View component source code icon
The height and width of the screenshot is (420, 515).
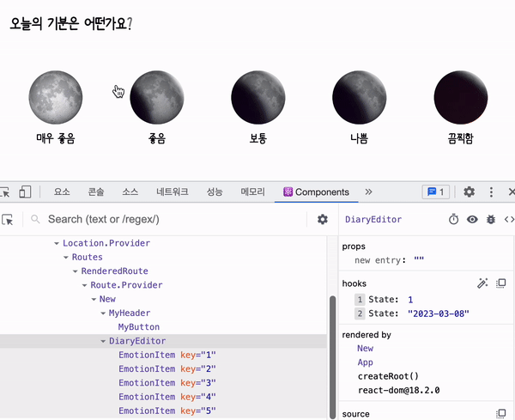tap(509, 219)
